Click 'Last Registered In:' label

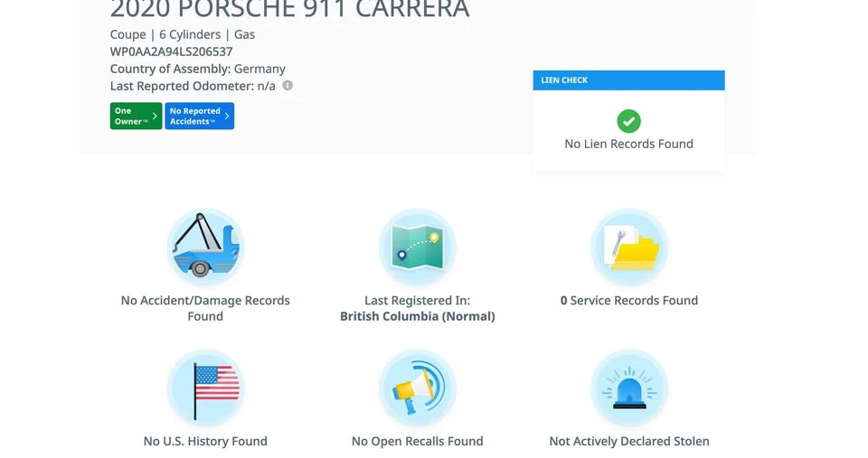(418, 300)
